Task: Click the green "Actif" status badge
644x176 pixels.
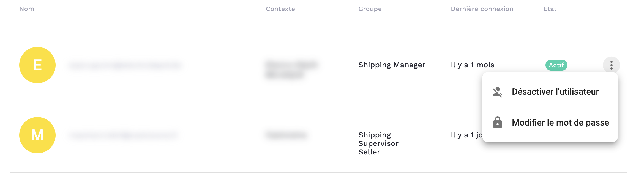Action: [556, 65]
